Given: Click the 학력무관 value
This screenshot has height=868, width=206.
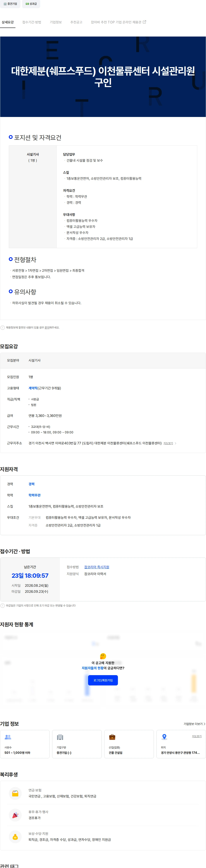Looking at the screenshot, I should point(35,495).
